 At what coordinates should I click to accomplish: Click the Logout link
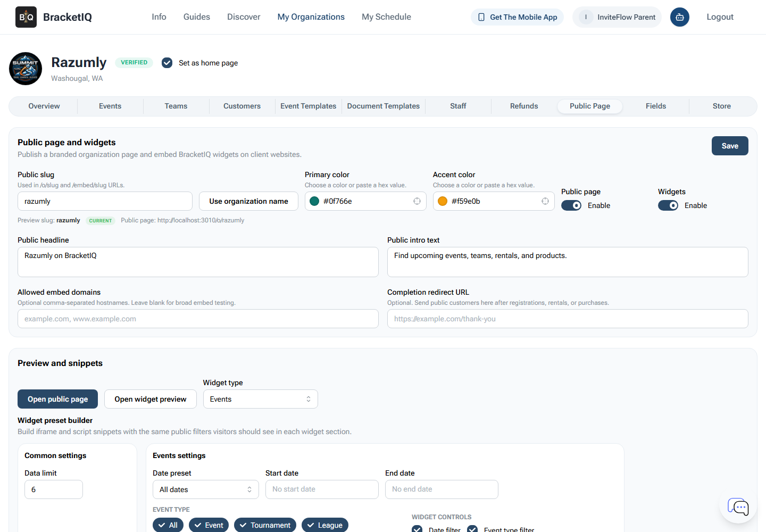pos(720,17)
